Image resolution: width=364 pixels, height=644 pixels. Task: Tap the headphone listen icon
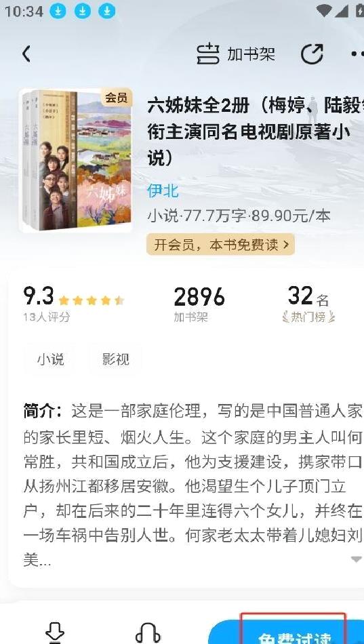coord(148,633)
